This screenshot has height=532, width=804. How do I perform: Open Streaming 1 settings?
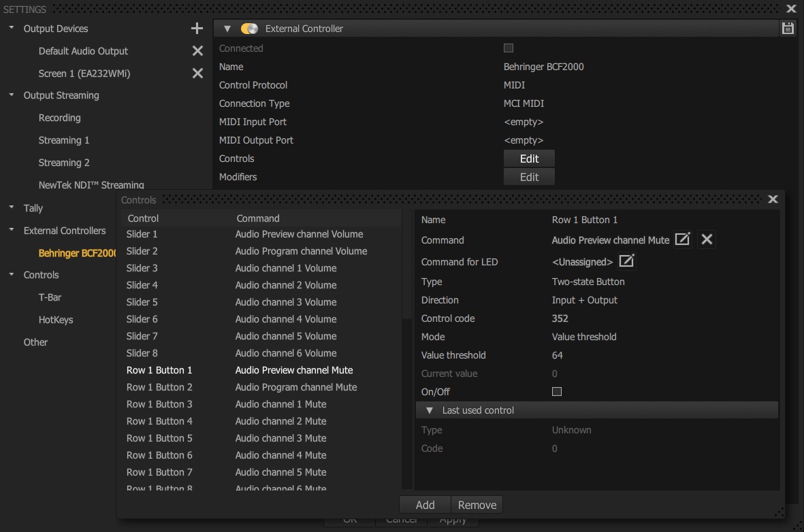[63, 140]
